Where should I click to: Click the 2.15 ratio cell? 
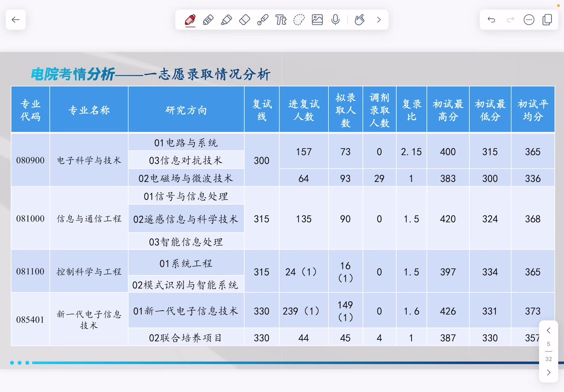click(x=412, y=151)
